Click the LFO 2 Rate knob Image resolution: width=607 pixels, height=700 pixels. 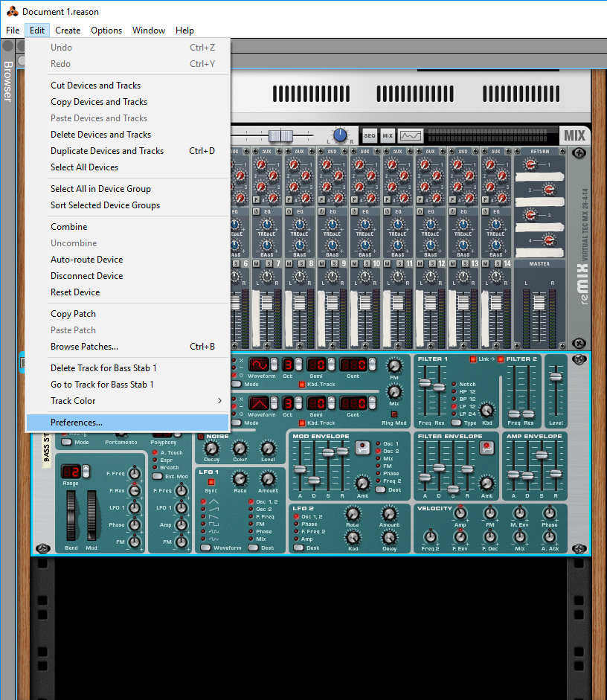point(353,513)
